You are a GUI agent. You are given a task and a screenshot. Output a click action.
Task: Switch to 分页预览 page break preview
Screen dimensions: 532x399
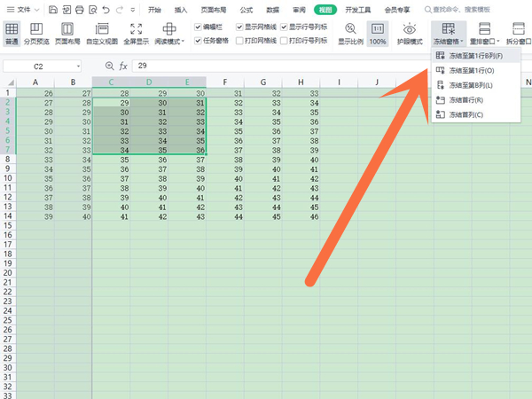coord(37,34)
